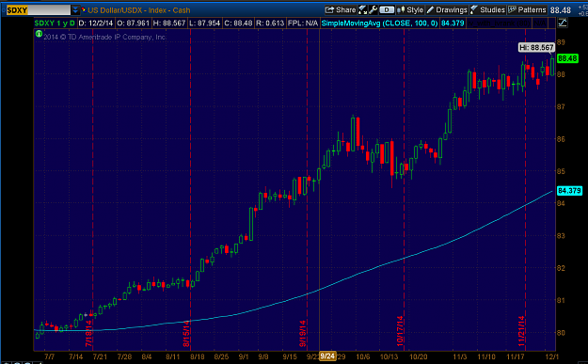Click the 12/1 date label on the time axis

551,356
